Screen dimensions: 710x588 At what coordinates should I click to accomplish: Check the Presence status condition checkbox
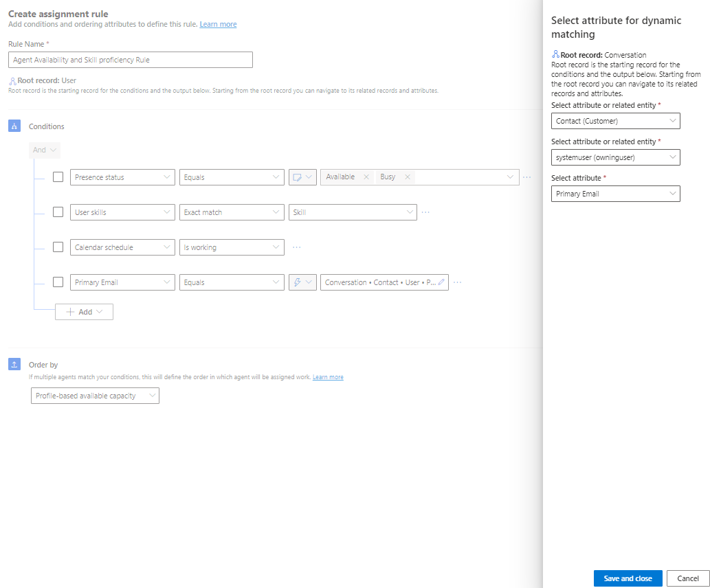point(58,177)
